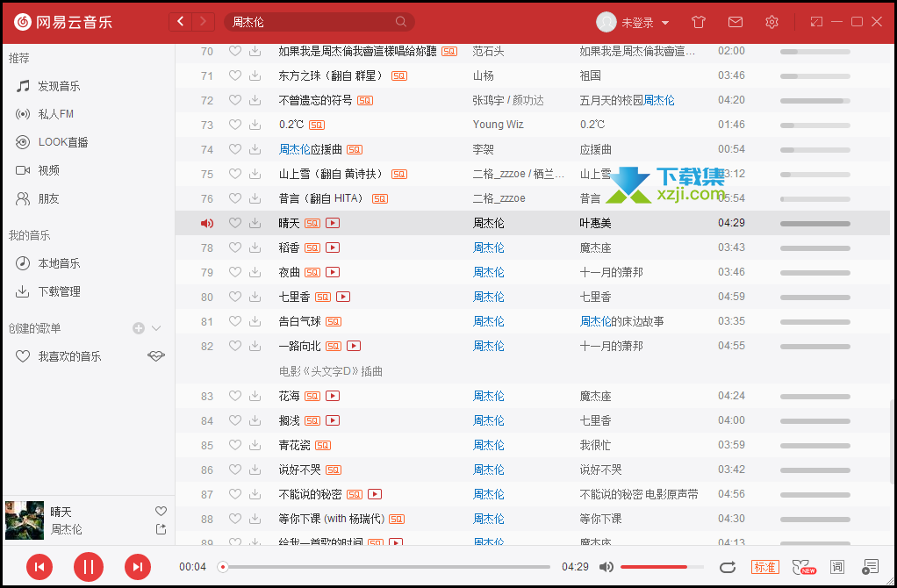Open settings gear icon
This screenshot has width=897, height=588.
[x=771, y=22]
